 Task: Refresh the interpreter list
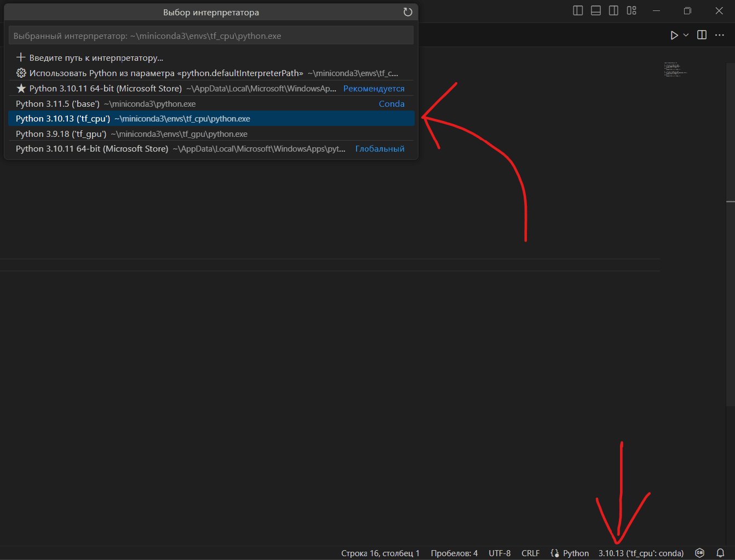(x=407, y=12)
